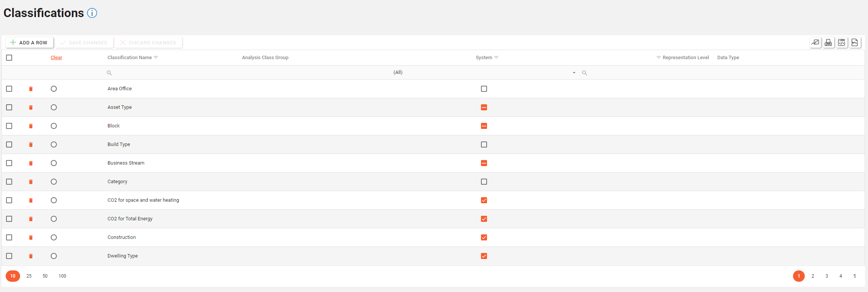This screenshot has height=292, width=868.
Task: Click the Classification Name search field
Action: coord(170,73)
